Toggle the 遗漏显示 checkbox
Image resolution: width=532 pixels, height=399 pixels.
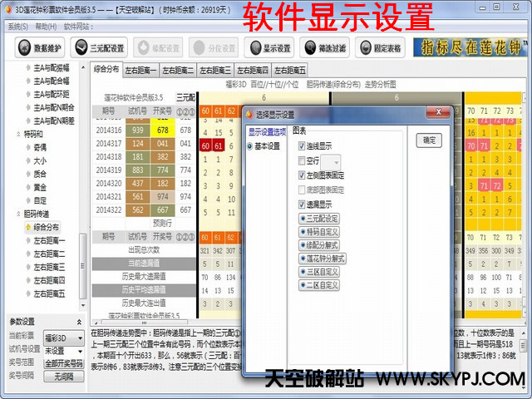click(x=302, y=204)
